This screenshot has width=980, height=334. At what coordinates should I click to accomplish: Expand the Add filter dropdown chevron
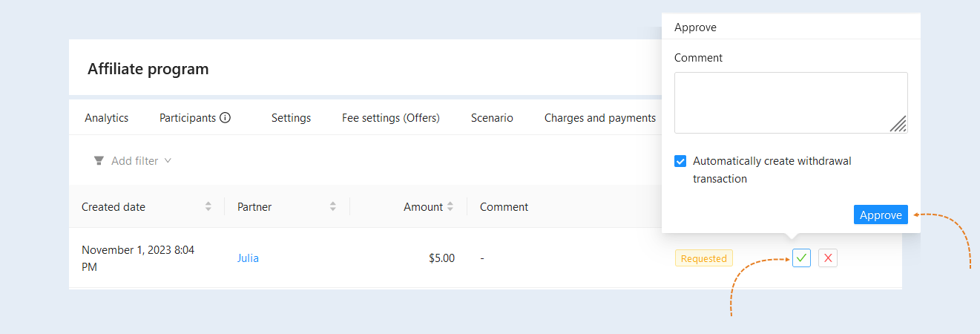[168, 160]
